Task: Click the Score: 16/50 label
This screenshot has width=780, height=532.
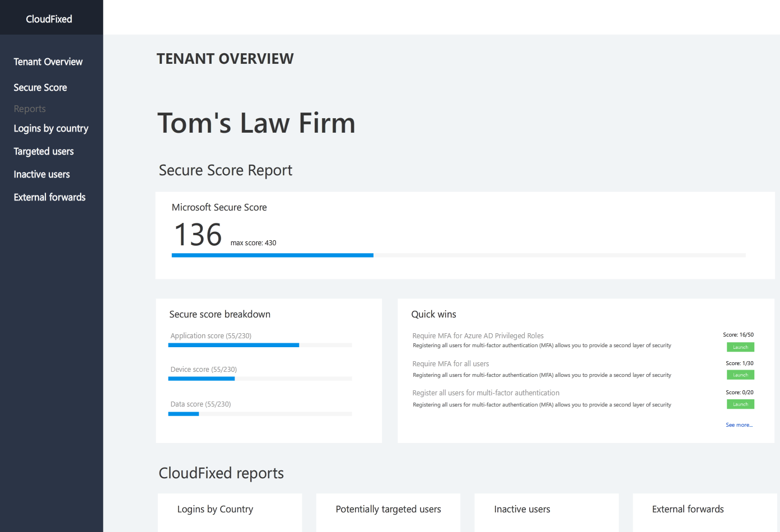Action: (x=738, y=335)
